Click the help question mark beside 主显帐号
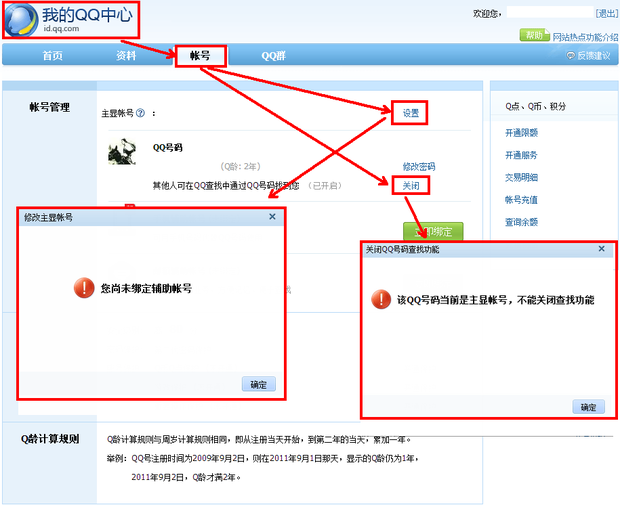The height and width of the screenshot is (505, 620). pyautogui.click(x=141, y=114)
